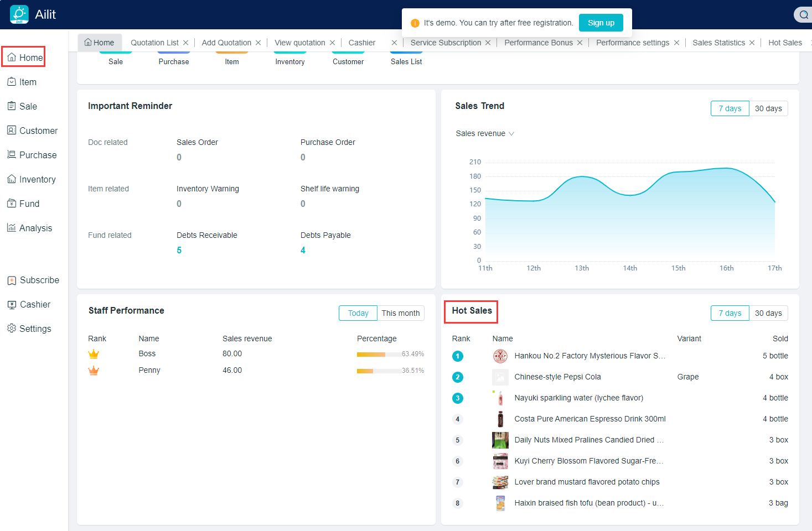Open the Cashier sidebar icon
812x531 pixels.
point(12,304)
